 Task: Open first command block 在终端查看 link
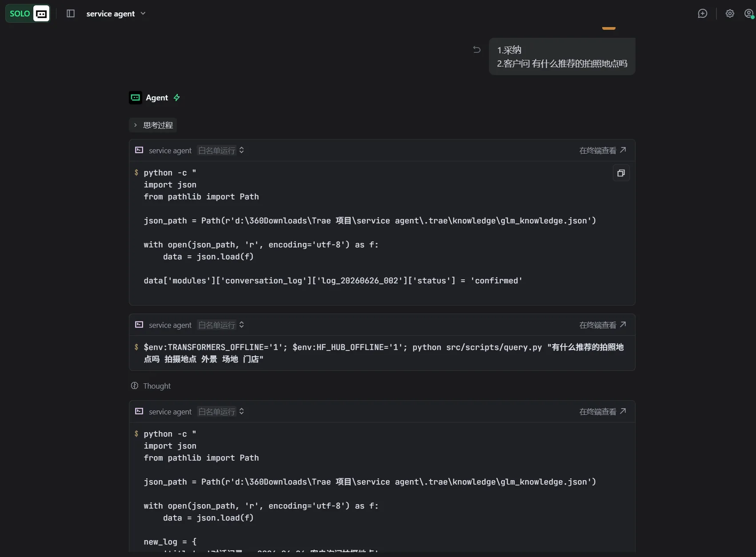pos(603,151)
